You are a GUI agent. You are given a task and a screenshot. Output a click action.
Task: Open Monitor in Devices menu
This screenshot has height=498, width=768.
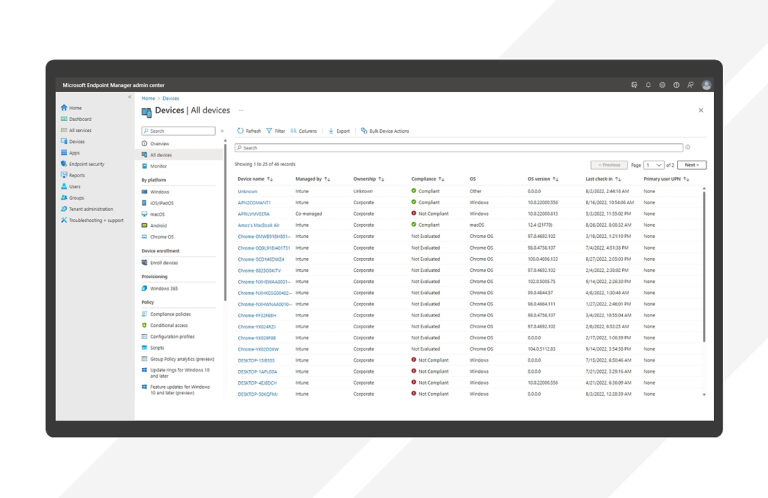pos(154,166)
